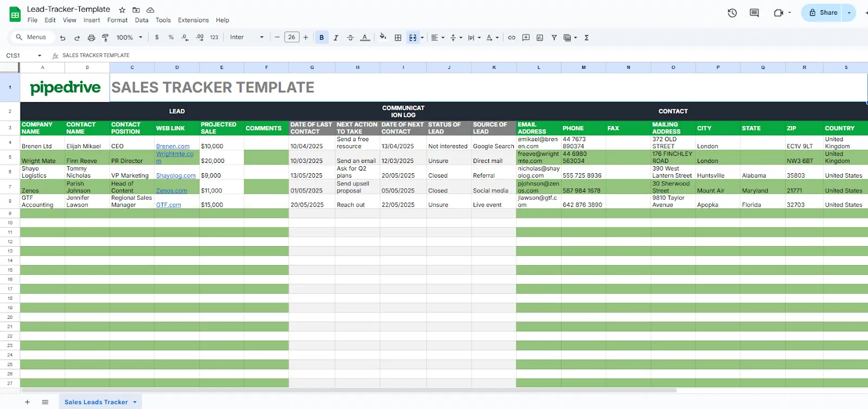Open the zoom level dropdown
Image resolution: width=868 pixels, height=409 pixels.
(x=129, y=37)
